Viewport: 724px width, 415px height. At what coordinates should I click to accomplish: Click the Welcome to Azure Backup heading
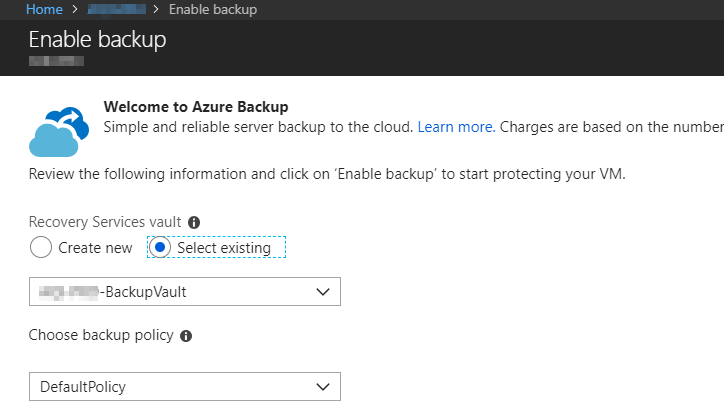pyautogui.click(x=196, y=106)
